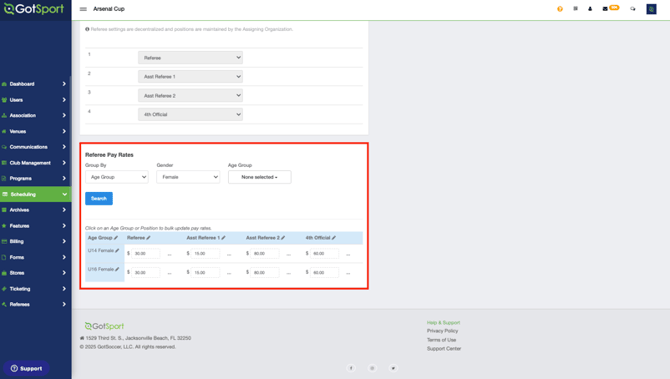Screen dimensions: 670x379
Task: Open position 2 Asst Referee 1 dropdown
Action: (190, 76)
